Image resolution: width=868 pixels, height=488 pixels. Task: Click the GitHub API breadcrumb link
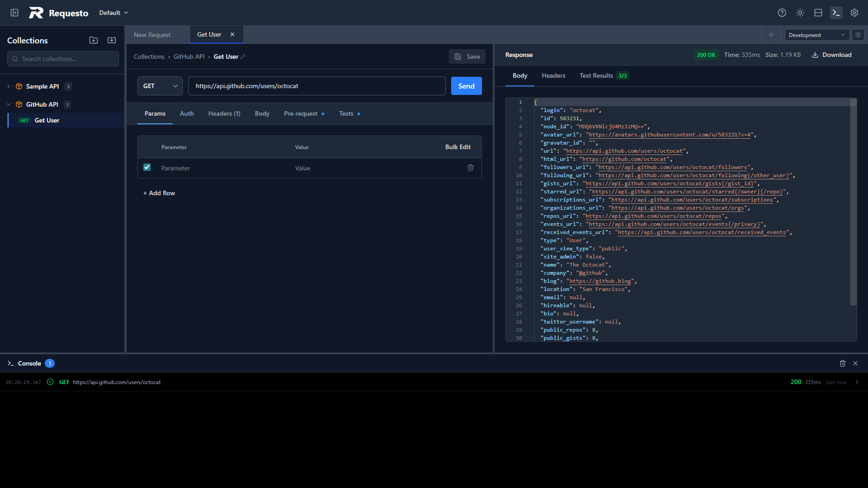click(189, 56)
